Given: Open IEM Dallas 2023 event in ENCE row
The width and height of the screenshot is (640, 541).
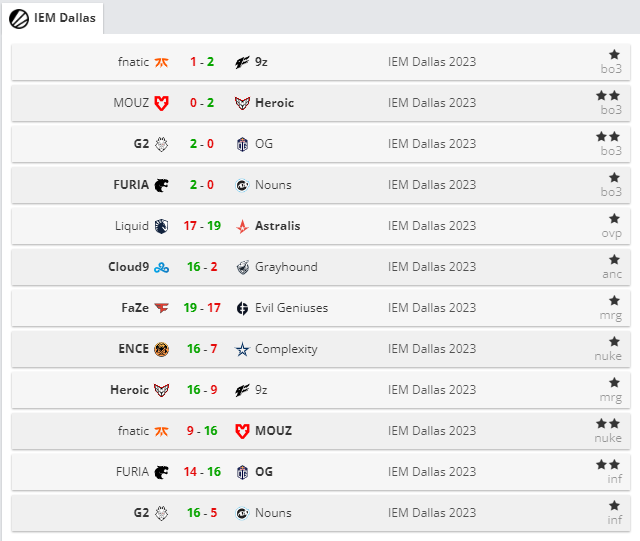Looking at the screenshot, I should pos(432,349).
